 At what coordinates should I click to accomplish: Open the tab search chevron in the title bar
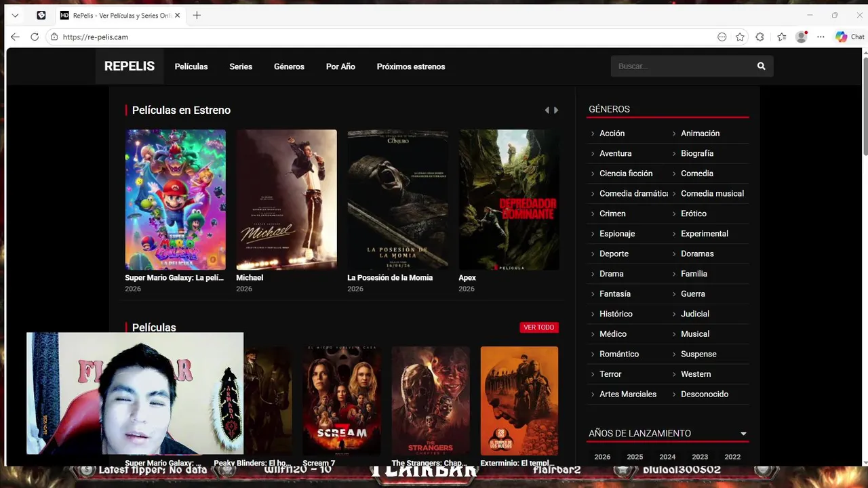click(x=15, y=15)
